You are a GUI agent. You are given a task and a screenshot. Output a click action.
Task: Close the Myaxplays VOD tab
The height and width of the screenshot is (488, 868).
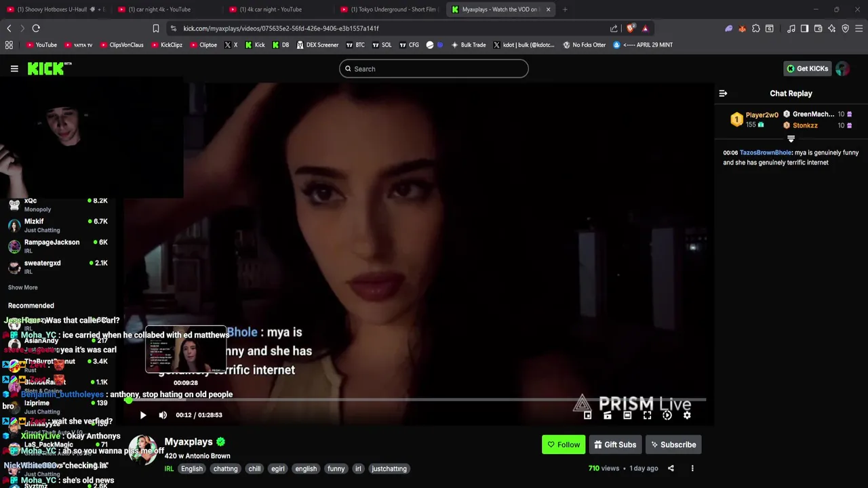(x=548, y=9)
